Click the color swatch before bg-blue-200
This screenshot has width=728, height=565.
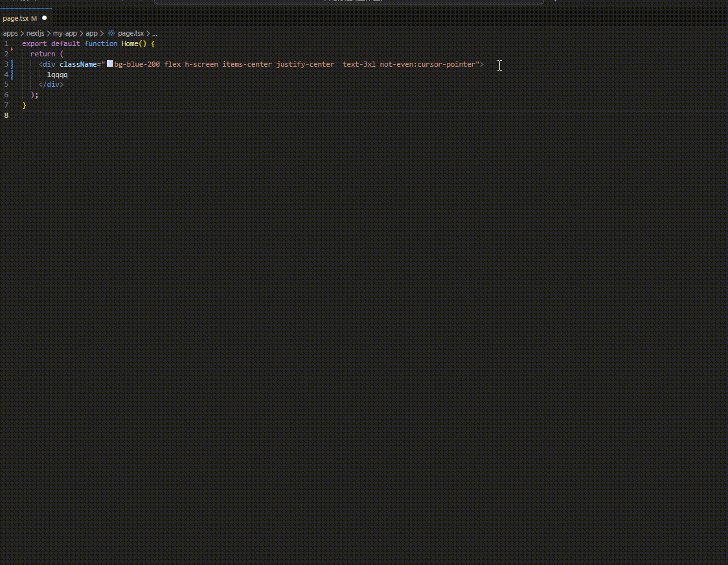pyautogui.click(x=109, y=64)
